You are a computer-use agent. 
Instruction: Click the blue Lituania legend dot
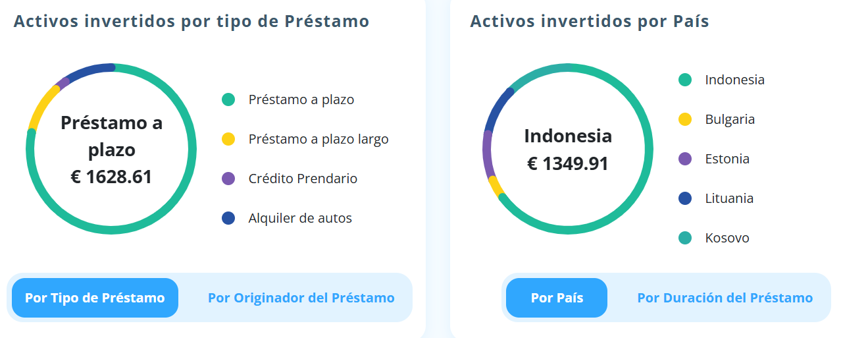685,198
